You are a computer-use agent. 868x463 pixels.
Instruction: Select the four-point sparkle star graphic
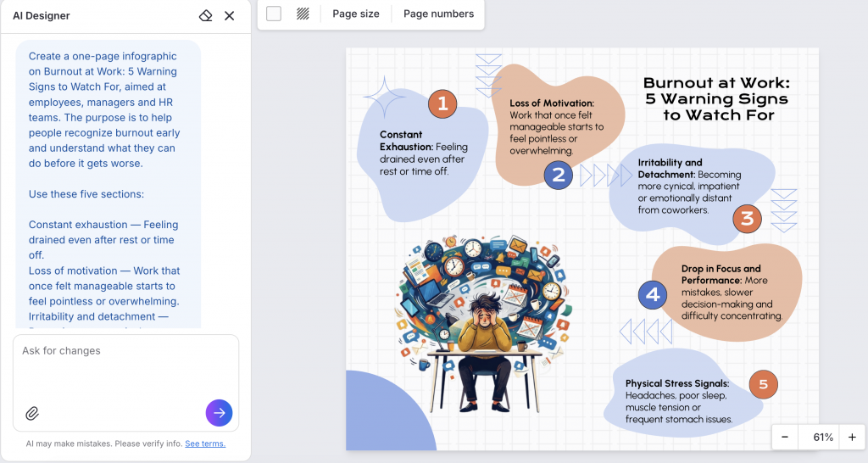384,97
